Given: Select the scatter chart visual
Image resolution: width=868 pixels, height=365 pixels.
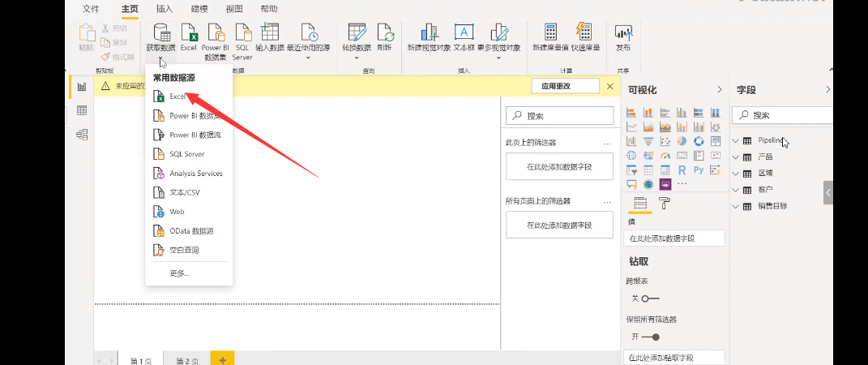Looking at the screenshot, I should tap(665, 140).
